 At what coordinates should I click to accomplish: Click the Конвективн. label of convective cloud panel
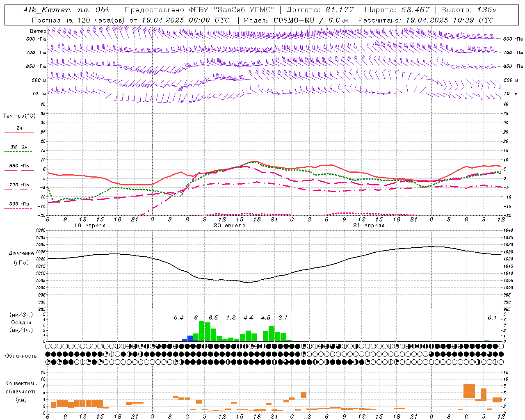(x=21, y=383)
